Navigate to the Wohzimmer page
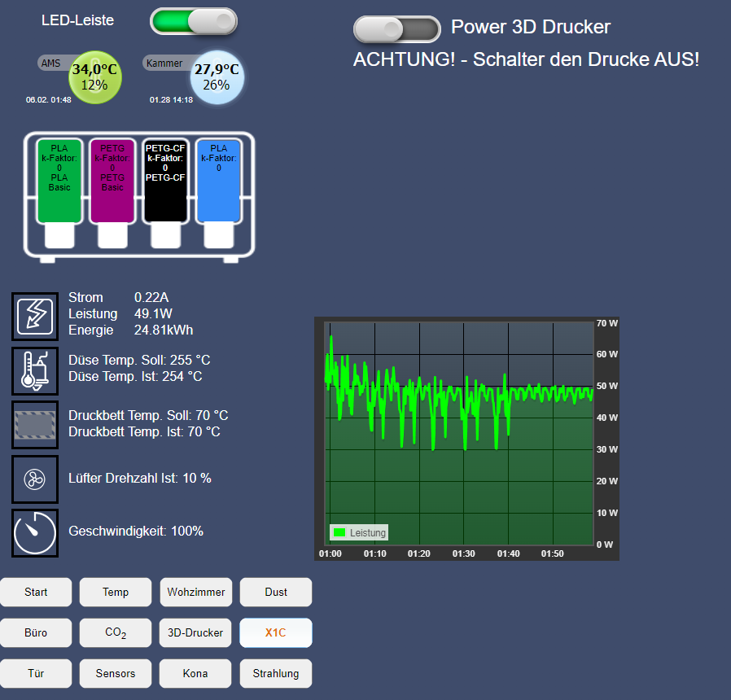This screenshot has height=700, width=731. (x=195, y=592)
